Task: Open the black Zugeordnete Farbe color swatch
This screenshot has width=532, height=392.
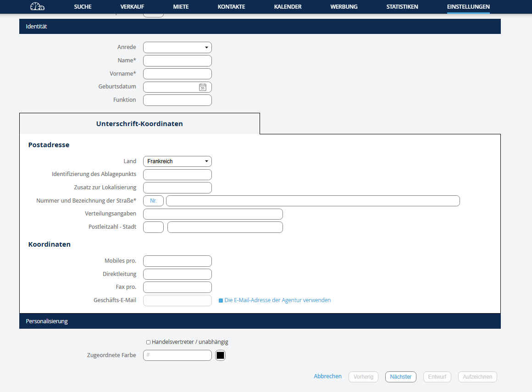Action: (221, 355)
